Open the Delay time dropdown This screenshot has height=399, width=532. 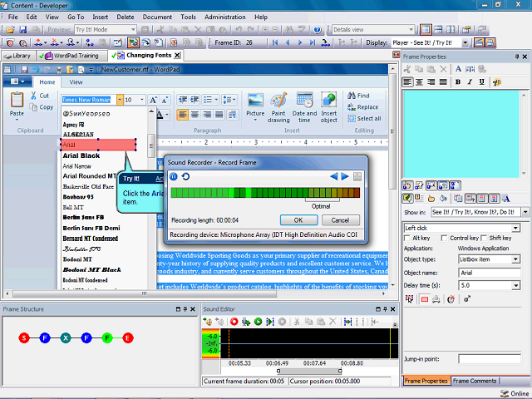(515, 286)
